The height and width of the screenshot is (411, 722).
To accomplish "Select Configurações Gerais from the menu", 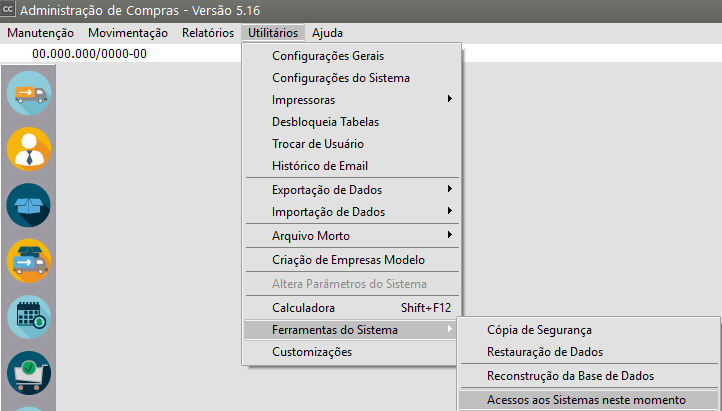I will [328, 56].
